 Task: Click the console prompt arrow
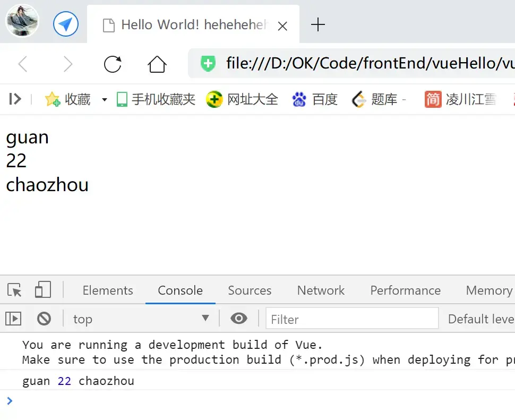click(10, 401)
